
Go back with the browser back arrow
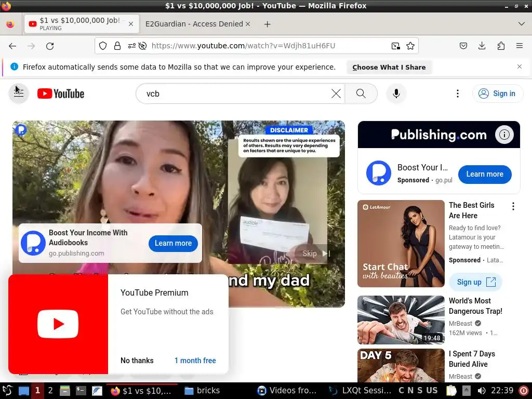pyautogui.click(x=12, y=46)
